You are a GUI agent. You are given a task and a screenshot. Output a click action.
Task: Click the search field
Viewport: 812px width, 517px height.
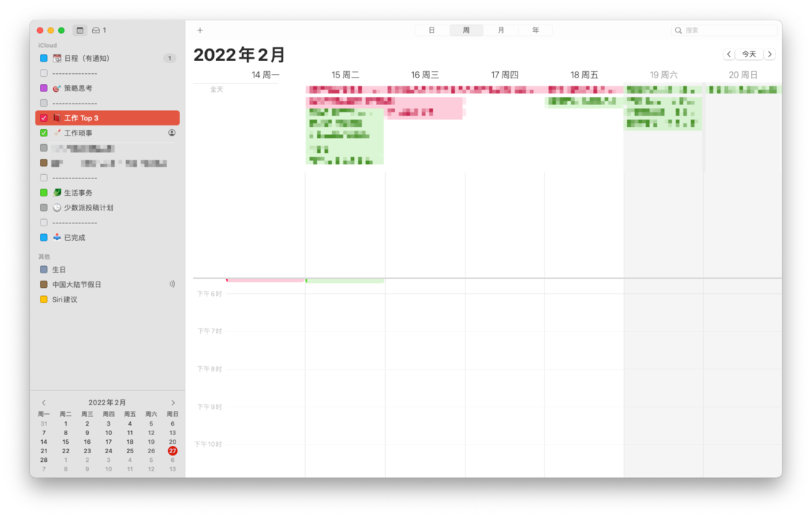pos(724,30)
